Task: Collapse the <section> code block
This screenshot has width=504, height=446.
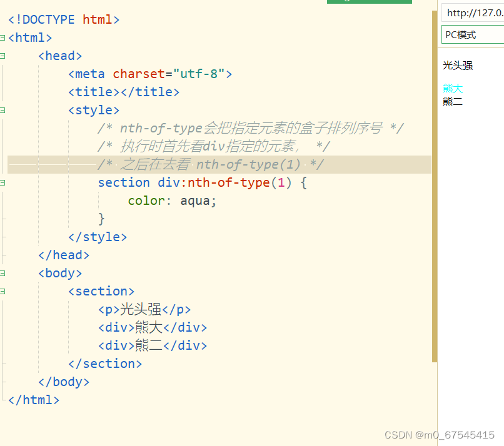Action: click(x=3, y=291)
